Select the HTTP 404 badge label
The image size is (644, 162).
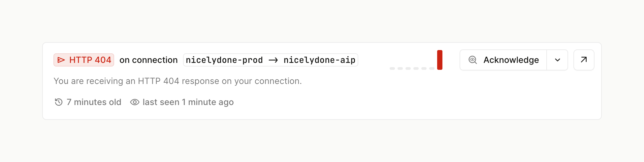click(x=90, y=60)
